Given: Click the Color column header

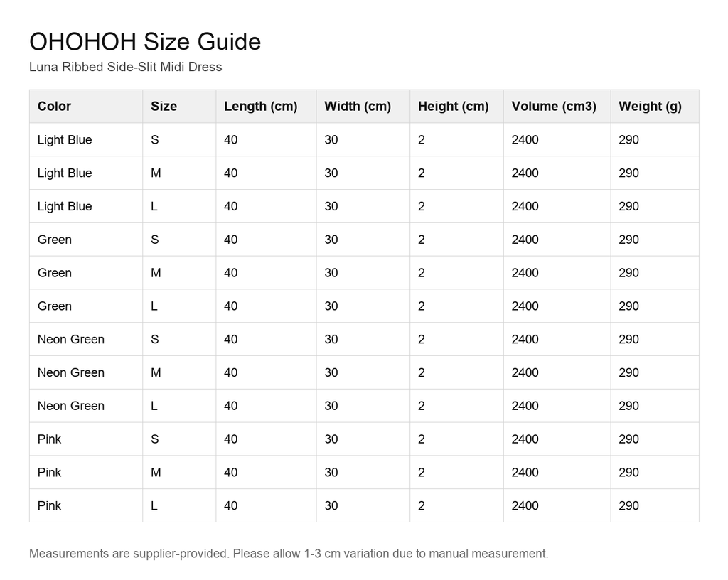Looking at the screenshot, I should pyautogui.click(x=86, y=106).
